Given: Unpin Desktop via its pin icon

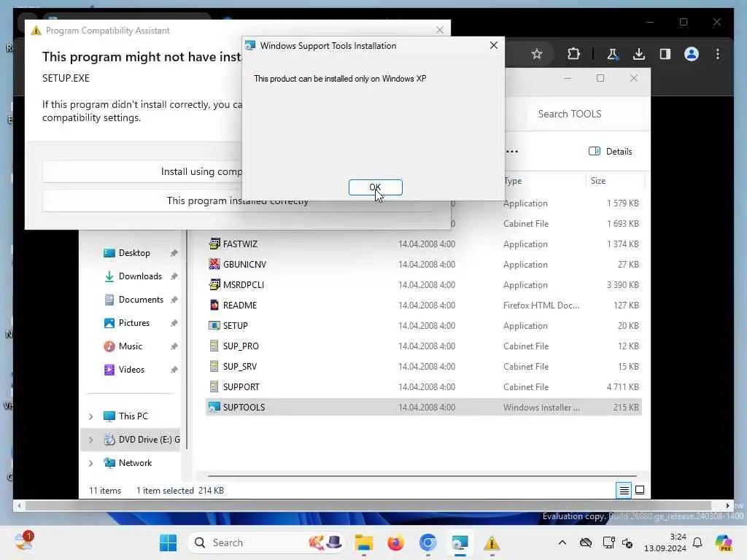Looking at the screenshot, I should pyautogui.click(x=174, y=253).
